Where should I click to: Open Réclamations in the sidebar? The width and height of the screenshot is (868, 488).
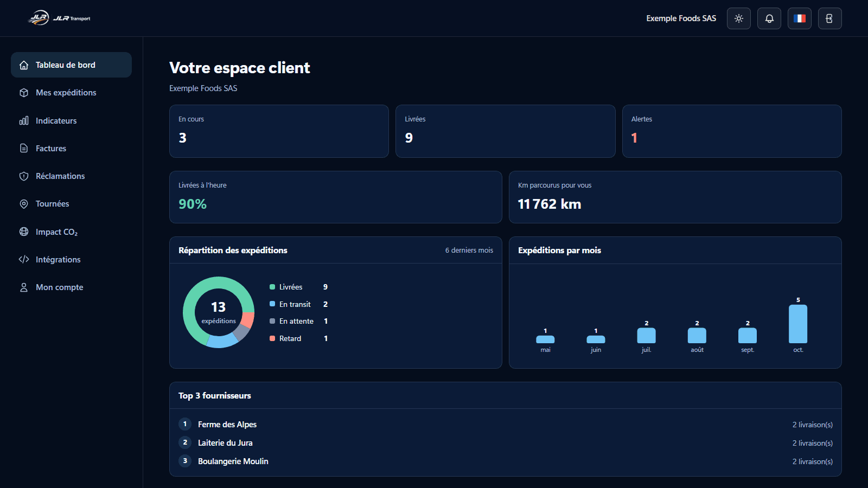pyautogui.click(x=71, y=176)
